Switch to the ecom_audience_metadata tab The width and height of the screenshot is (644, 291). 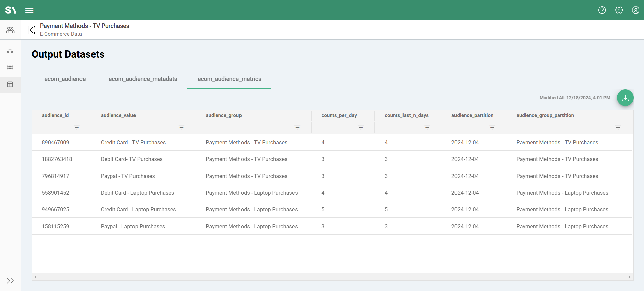click(143, 79)
